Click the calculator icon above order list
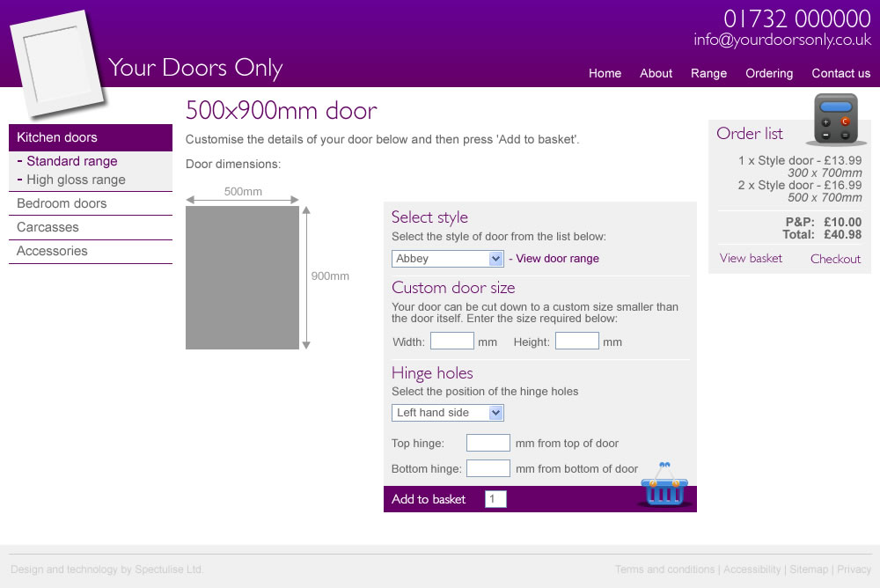880x588 pixels. pyautogui.click(x=835, y=119)
